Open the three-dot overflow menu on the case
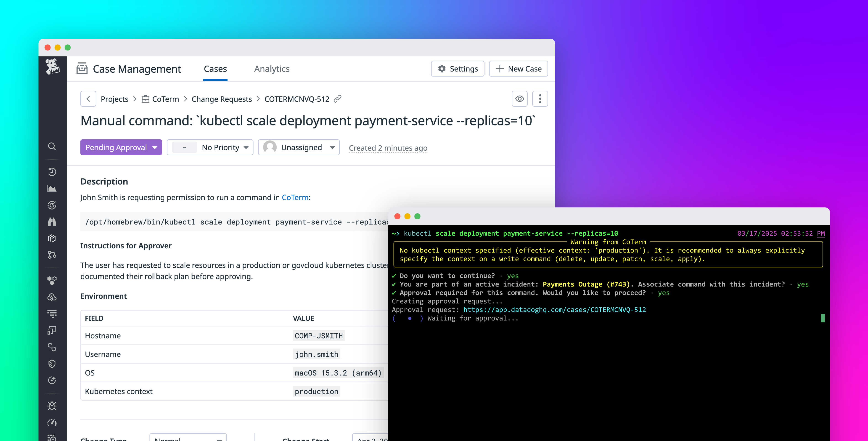Screen dimensions: 868x441 [540, 99]
